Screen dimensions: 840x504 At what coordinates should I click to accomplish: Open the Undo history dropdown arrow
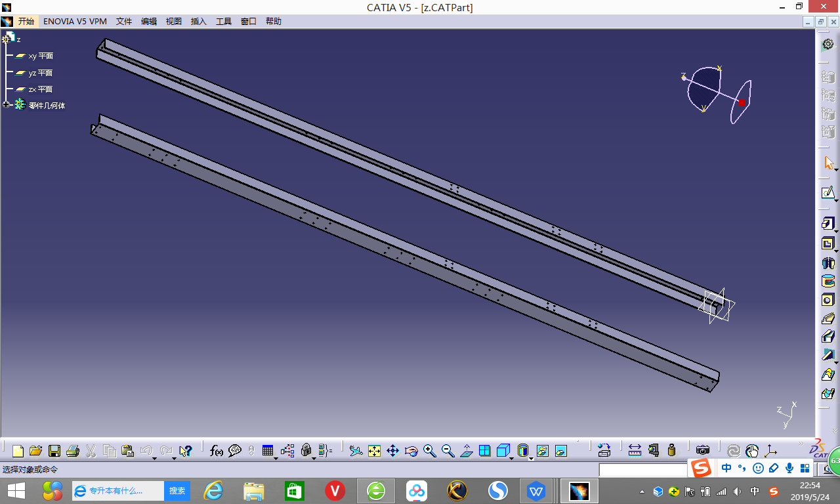click(154, 457)
